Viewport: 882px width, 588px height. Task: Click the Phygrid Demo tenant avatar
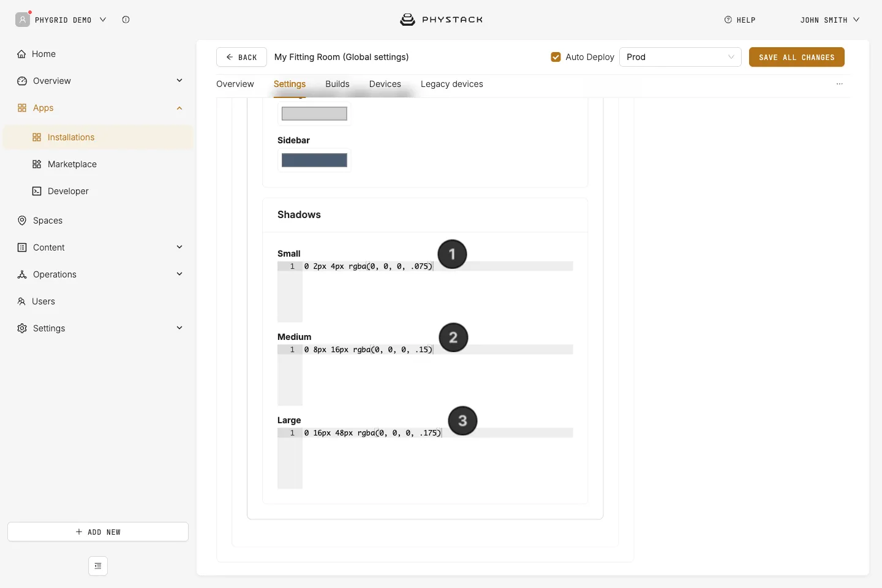tap(23, 20)
